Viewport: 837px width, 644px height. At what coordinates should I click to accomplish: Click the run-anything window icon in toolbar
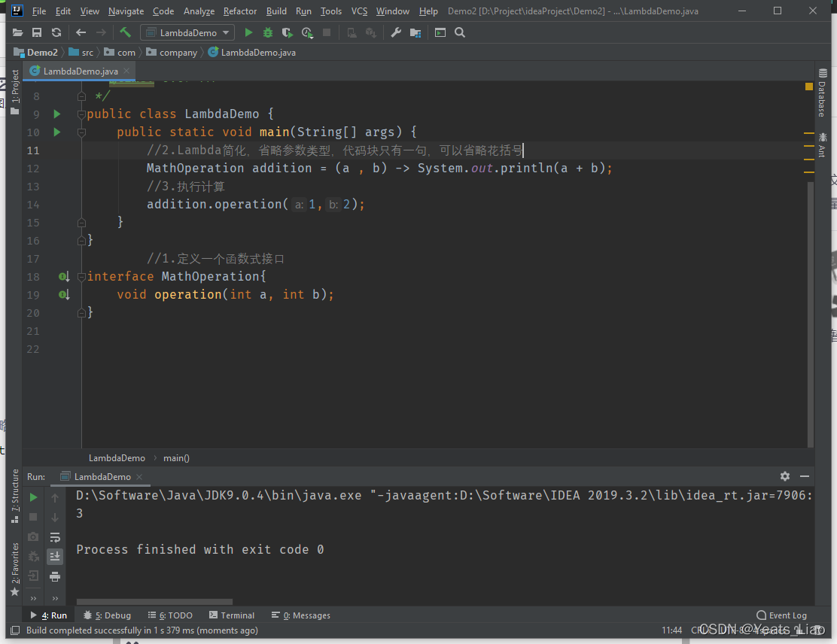click(x=440, y=32)
